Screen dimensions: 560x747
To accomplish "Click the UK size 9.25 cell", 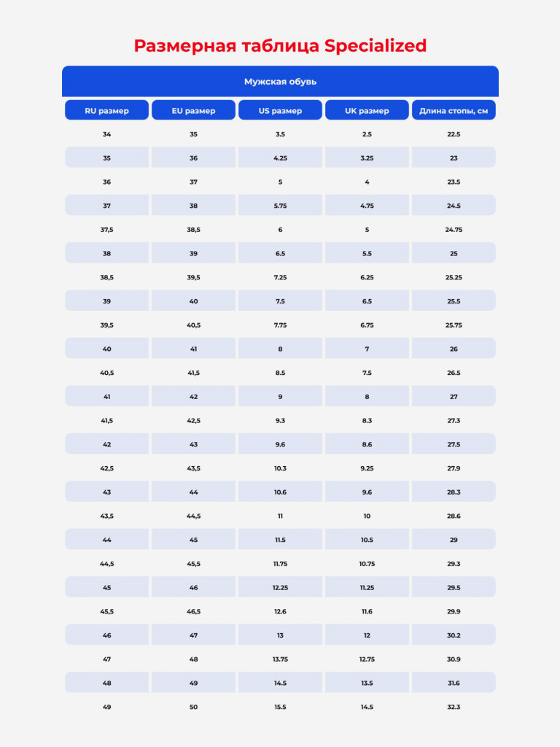I will click(x=367, y=468).
